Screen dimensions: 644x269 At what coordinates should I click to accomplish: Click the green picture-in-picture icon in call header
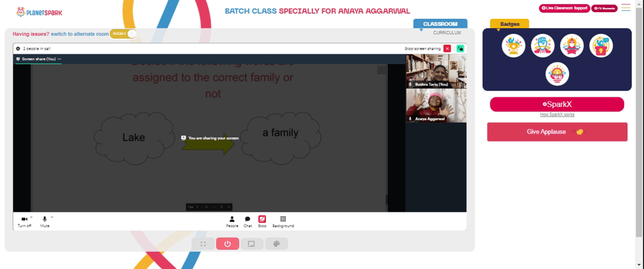460,48
